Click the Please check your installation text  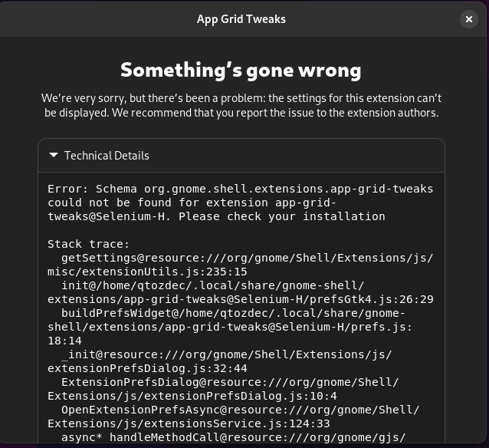tap(300, 216)
